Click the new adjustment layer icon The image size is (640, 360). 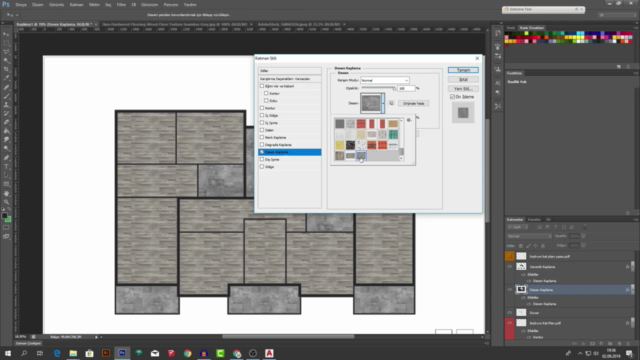coord(601,344)
